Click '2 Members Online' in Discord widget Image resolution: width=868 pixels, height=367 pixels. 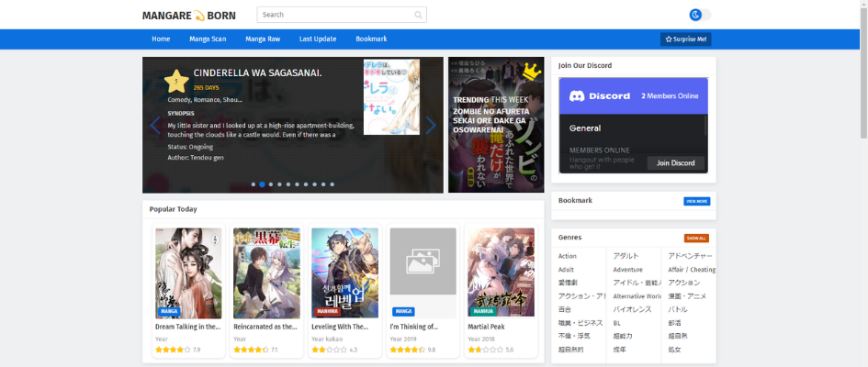click(x=670, y=96)
